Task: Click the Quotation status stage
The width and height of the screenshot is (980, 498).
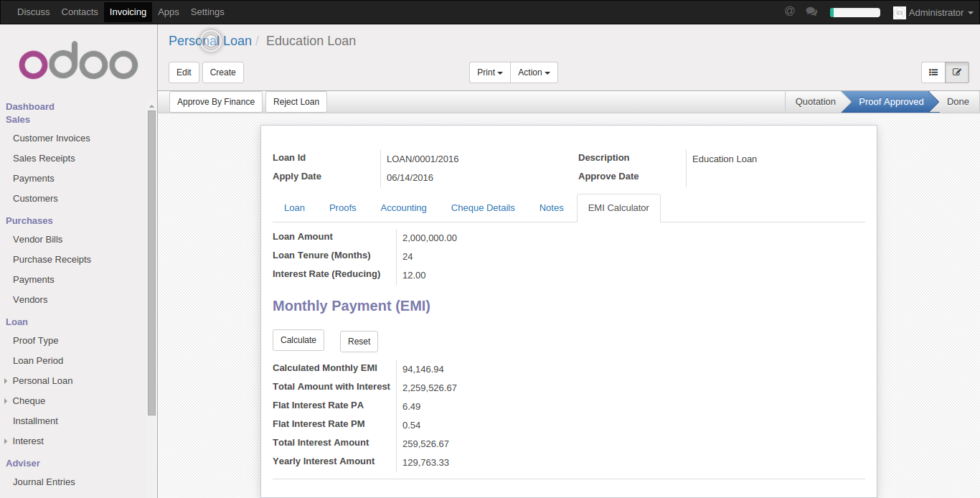Action: [815, 102]
